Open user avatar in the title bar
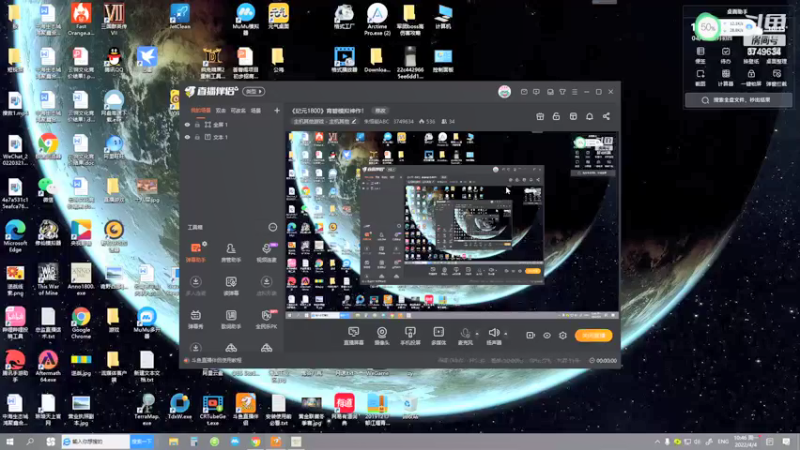This screenshot has width=800, height=450. point(504,92)
